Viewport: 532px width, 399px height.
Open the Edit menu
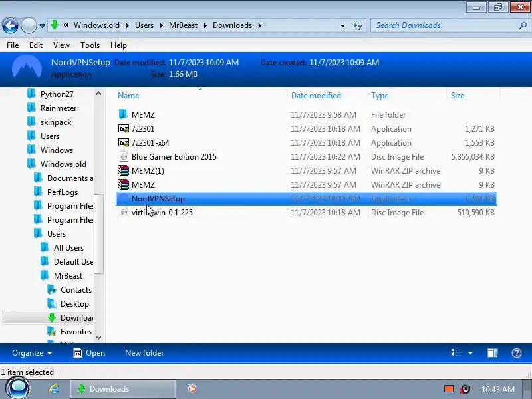click(x=36, y=45)
